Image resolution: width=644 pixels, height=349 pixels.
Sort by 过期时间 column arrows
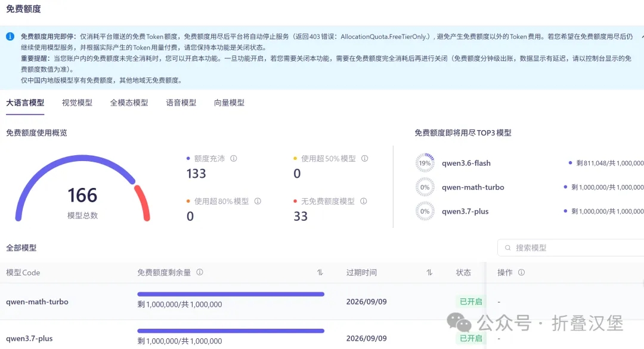coord(429,272)
